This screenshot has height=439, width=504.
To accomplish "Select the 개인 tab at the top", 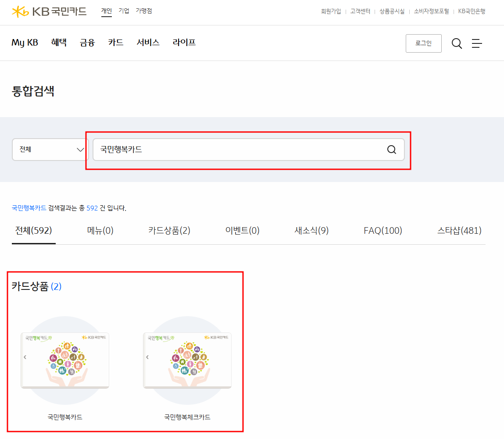I will 106,11.
